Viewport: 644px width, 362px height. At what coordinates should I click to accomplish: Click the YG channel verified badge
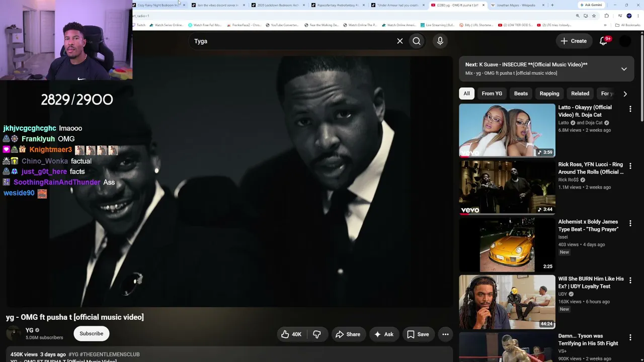click(37, 330)
